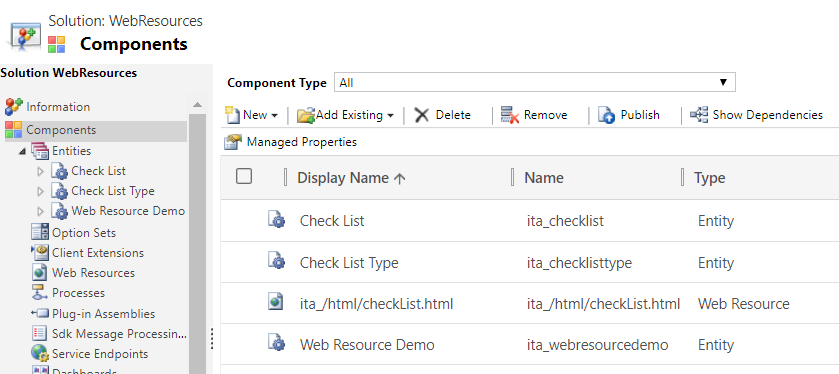This screenshot has width=839, height=374.
Task: Click the Web Resources globe icon
Action: coord(40,272)
